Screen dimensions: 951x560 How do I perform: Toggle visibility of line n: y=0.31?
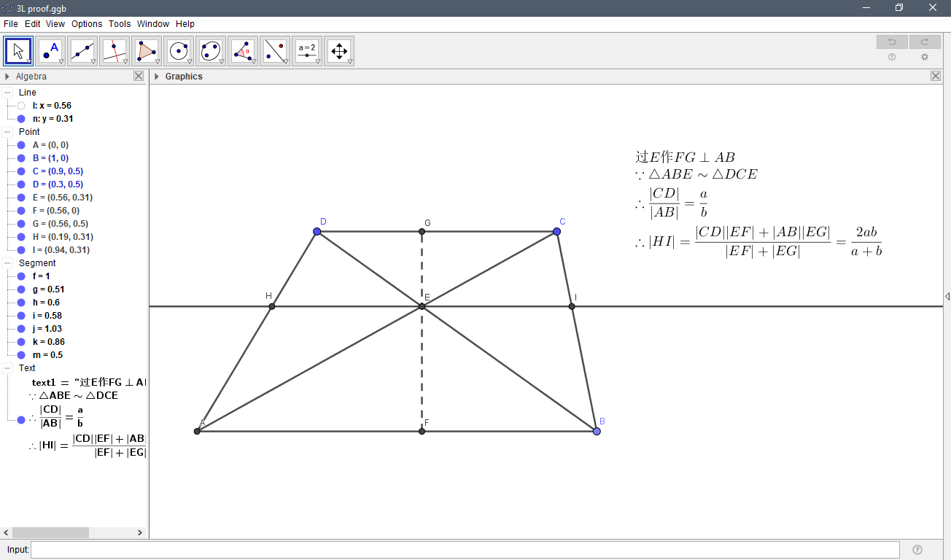[20, 118]
